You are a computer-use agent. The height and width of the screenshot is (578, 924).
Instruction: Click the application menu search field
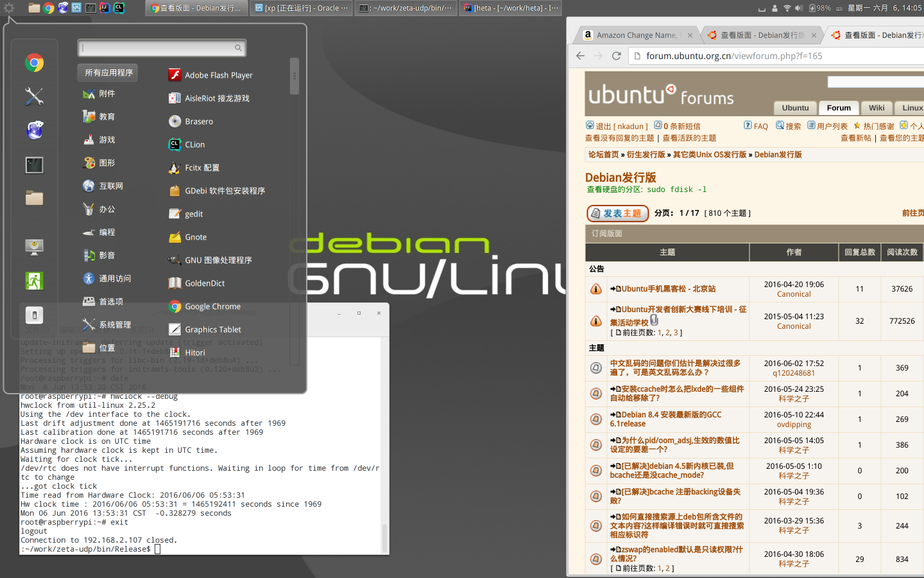click(x=162, y=48)
